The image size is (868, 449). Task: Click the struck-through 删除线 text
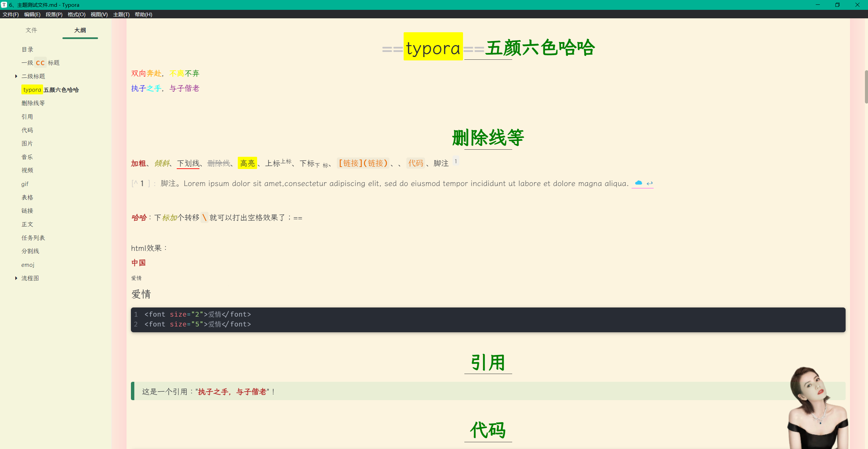tap(219, 163)
